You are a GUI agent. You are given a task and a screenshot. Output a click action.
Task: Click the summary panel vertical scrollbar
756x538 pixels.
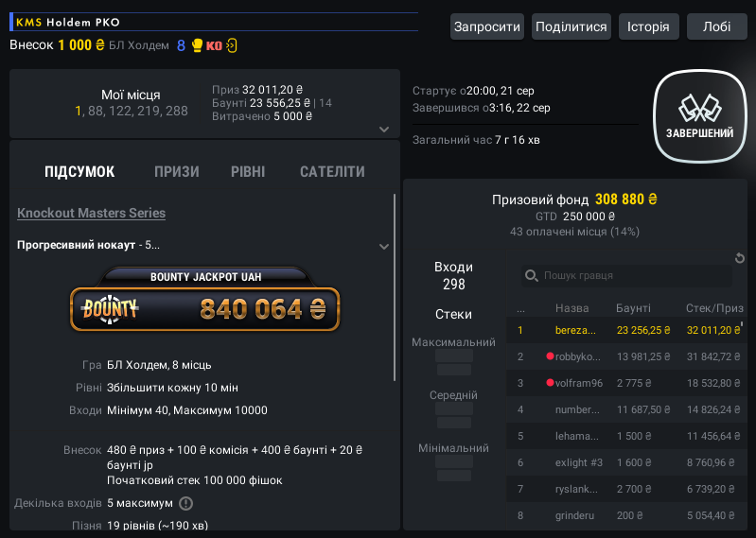coord(395,287)
